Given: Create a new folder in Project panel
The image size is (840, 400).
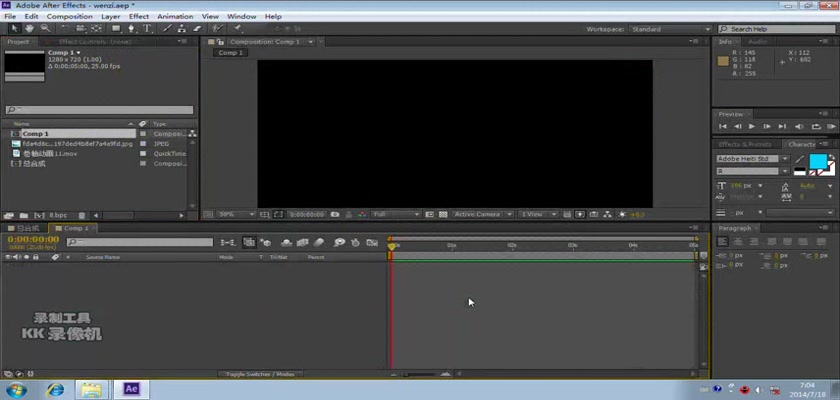Looking at the screenshot, I should pos(24,215).
